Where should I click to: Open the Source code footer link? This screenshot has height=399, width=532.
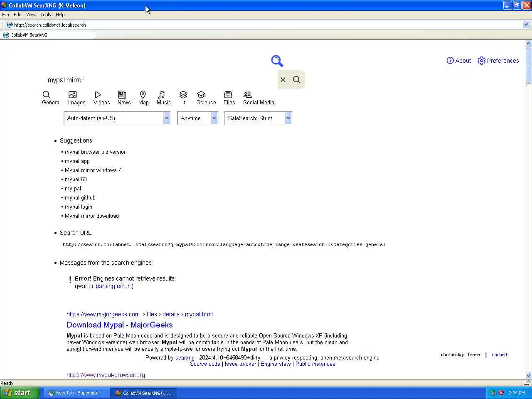(x=205, y=364)
